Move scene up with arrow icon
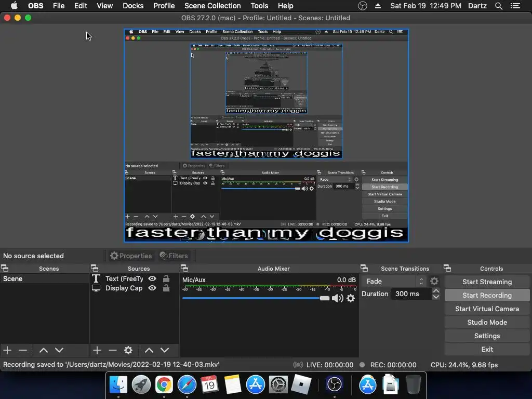Screen dimensions: 532x399 (x=44, y=350)
